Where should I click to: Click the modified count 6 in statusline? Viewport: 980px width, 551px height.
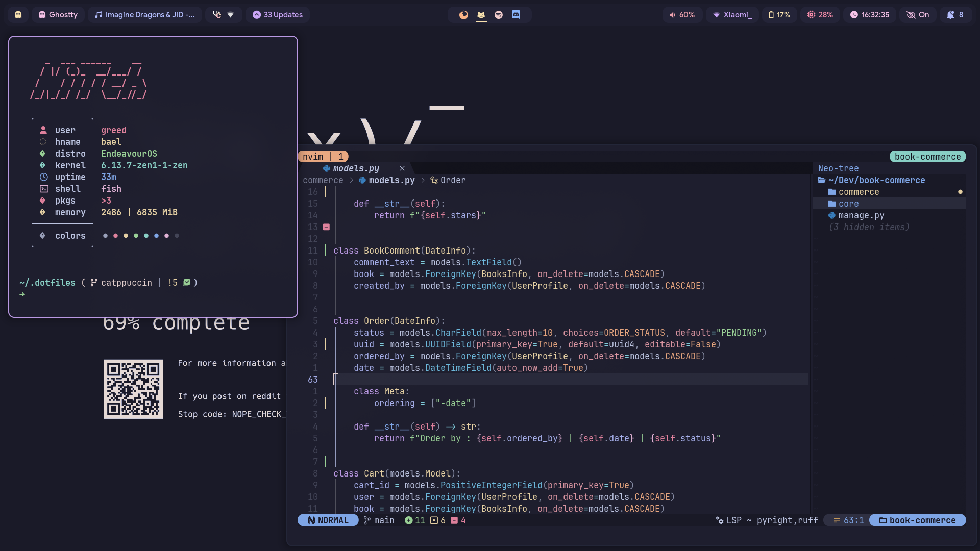pos(438,520)
